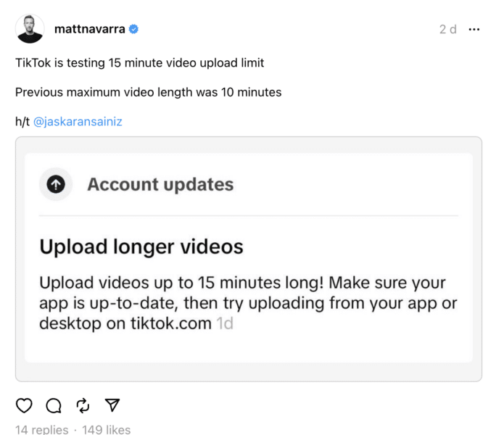Click the TikTok is testing post text
This screenshot has height=435, width=504.
click(x=139, y=62)
